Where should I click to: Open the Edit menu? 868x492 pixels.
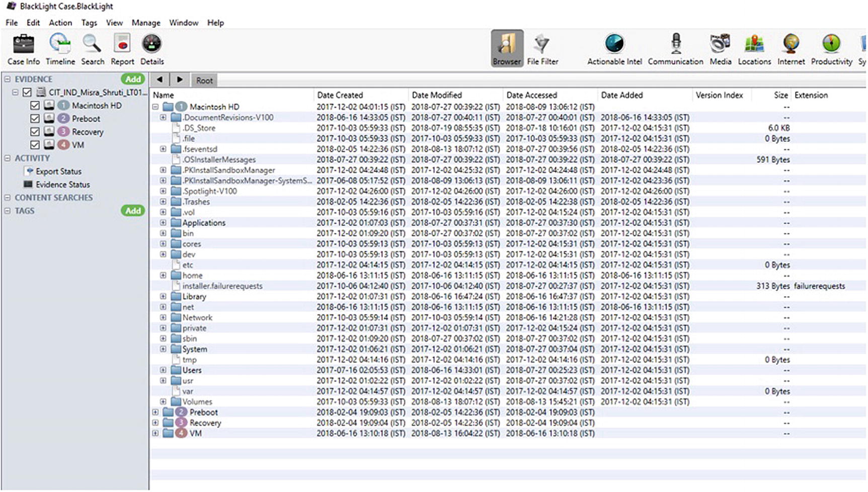coord(33,23)
